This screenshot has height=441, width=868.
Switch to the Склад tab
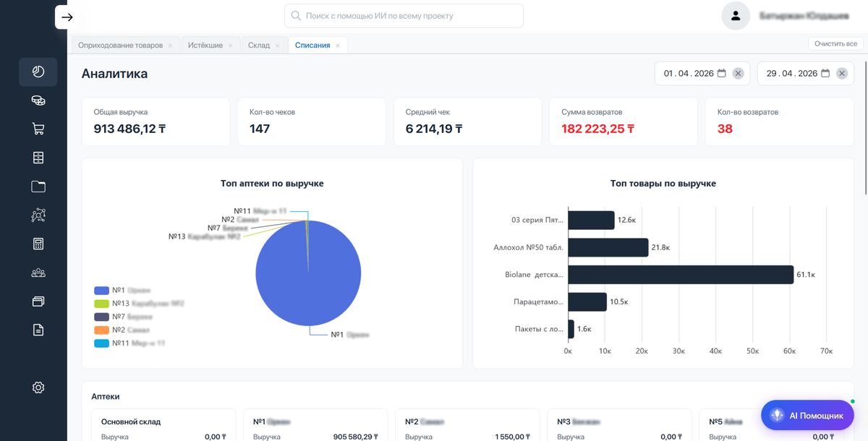(259, 45)
